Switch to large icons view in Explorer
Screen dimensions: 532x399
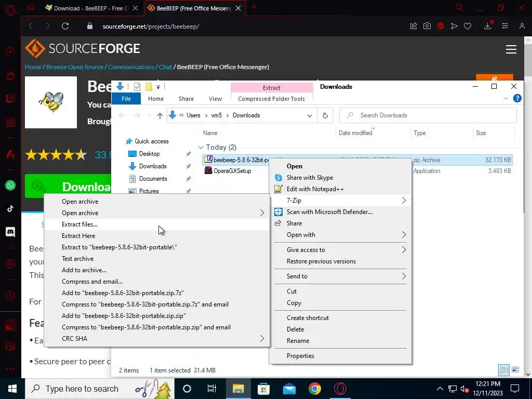[515, 370]
